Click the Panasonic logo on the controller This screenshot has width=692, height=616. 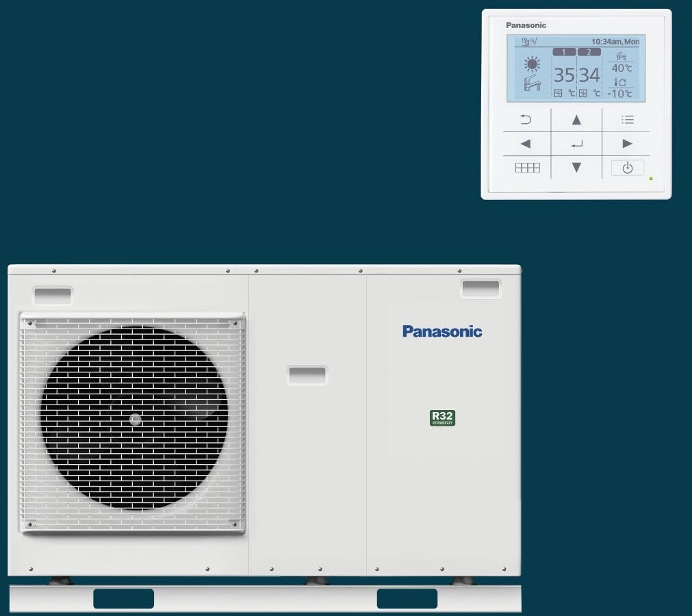coord(526,25)
